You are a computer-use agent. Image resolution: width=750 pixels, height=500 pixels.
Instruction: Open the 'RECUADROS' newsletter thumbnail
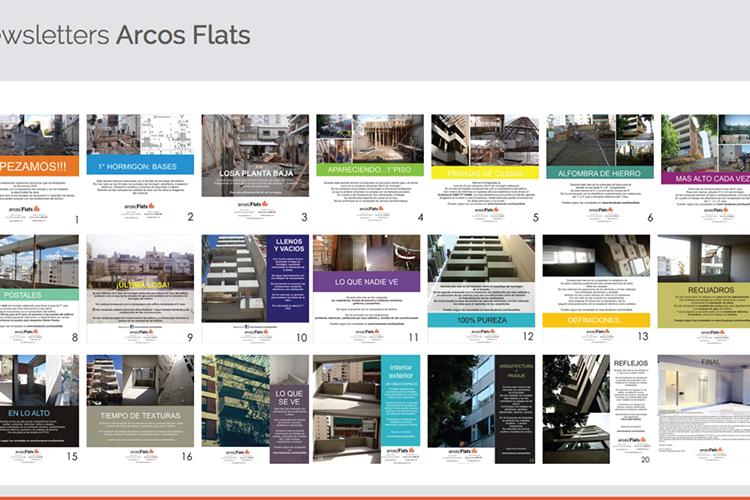704,289
